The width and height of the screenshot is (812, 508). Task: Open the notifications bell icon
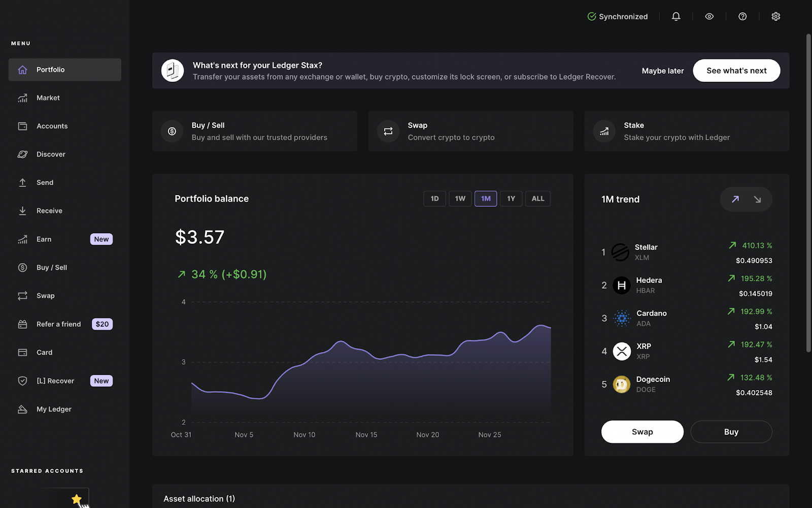(x=675, y=16)
